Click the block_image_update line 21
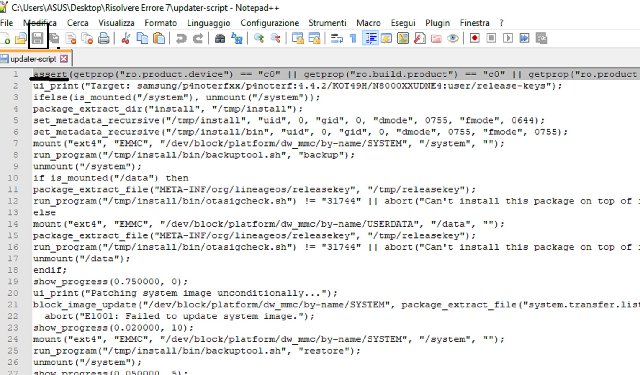This screenshot has width=640, height=375. click(336, 304)
